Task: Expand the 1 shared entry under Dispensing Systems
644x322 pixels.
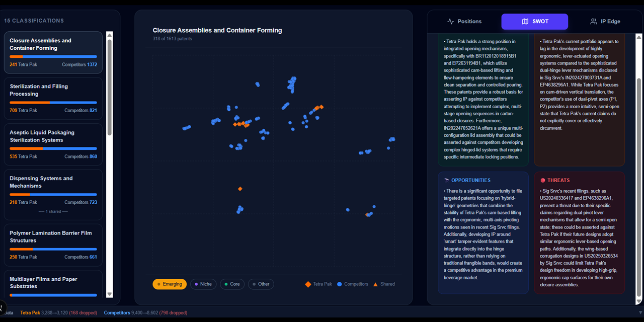Action: tap(53, 211)
